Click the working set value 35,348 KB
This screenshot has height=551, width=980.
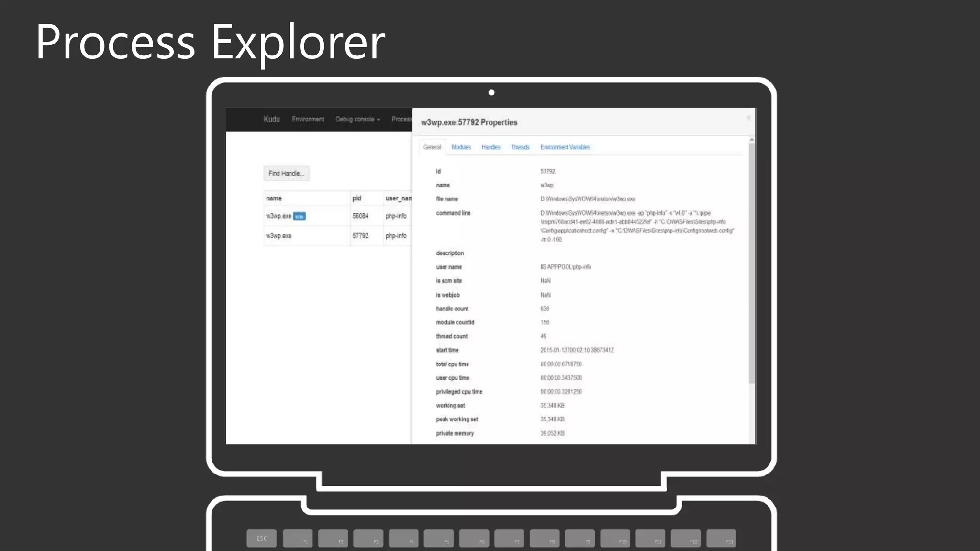coord(552,406)
